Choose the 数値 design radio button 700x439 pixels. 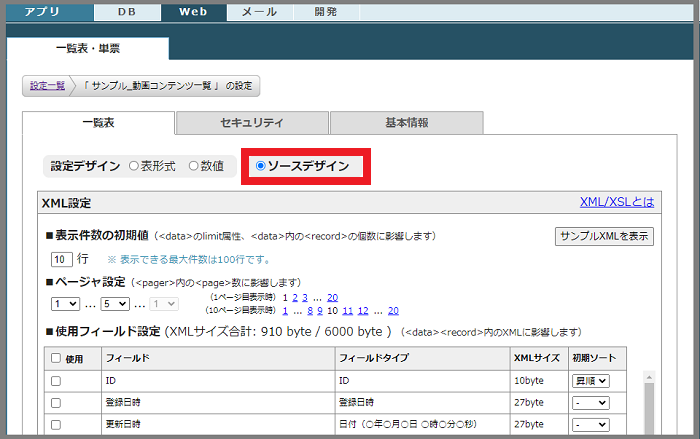(193, 166)
